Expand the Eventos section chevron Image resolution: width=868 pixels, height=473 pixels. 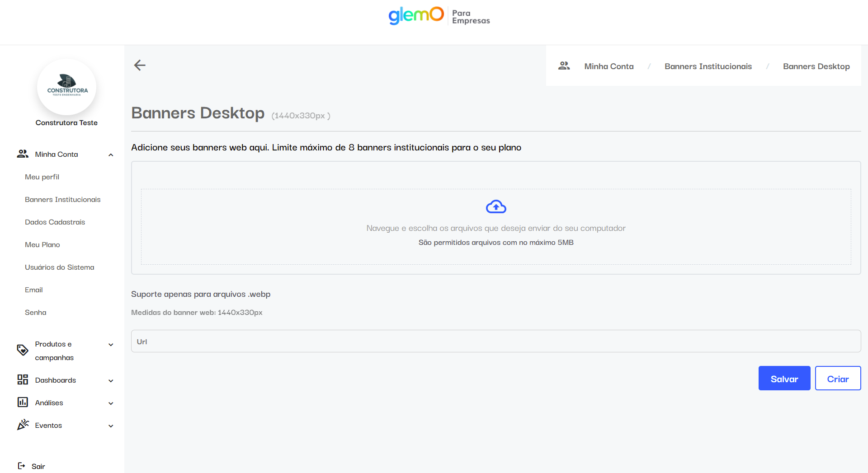pyautogui.click(x=111, y=426)
